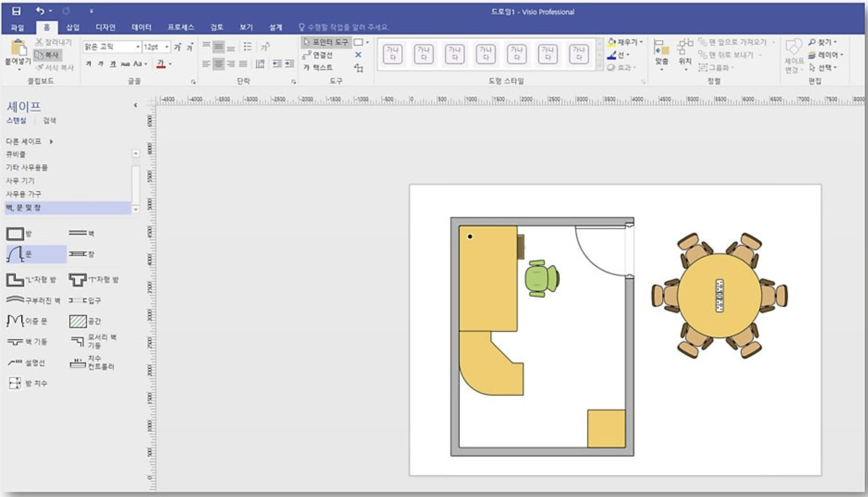Screen dimensions: 868x497
Task: Select the 사무용 가구 stencil
Action: [x=24, y=194]
